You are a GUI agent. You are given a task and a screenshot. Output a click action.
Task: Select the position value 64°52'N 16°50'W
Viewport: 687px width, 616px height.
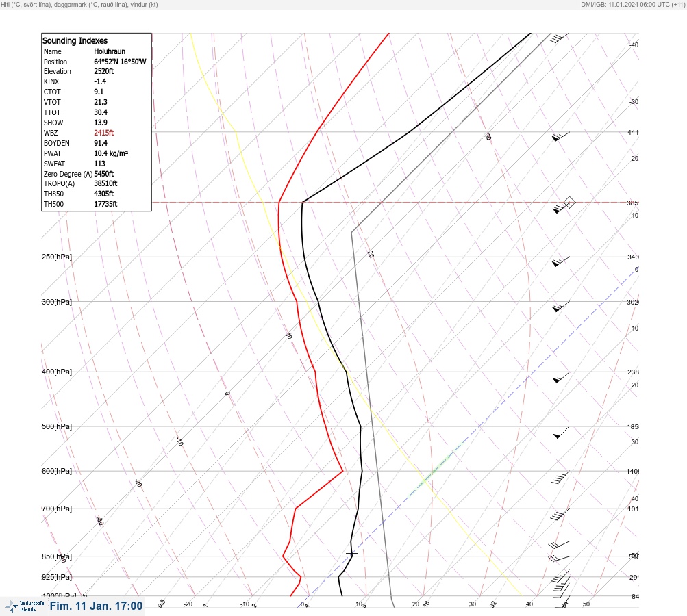pos(120,62)
